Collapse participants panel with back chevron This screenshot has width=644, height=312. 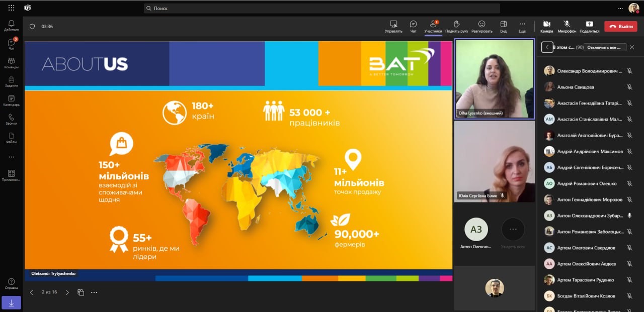click(x=547, y=47)
